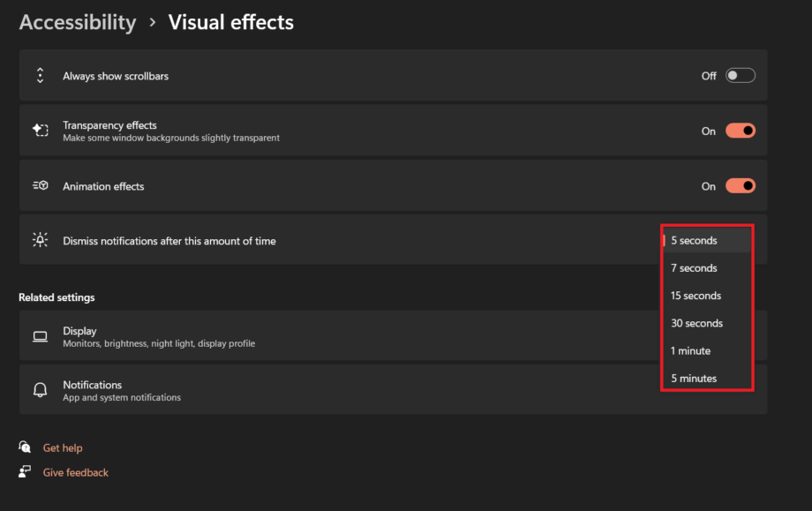The image size is (812, 511).
Task: Click the Display laptop icon
Action: tap(40, 337)
